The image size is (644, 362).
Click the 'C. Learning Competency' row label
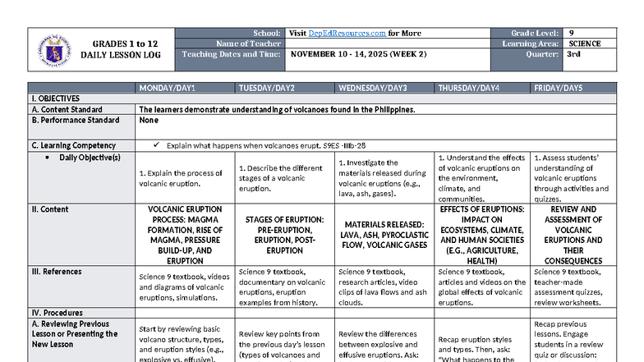pos(81,145)
